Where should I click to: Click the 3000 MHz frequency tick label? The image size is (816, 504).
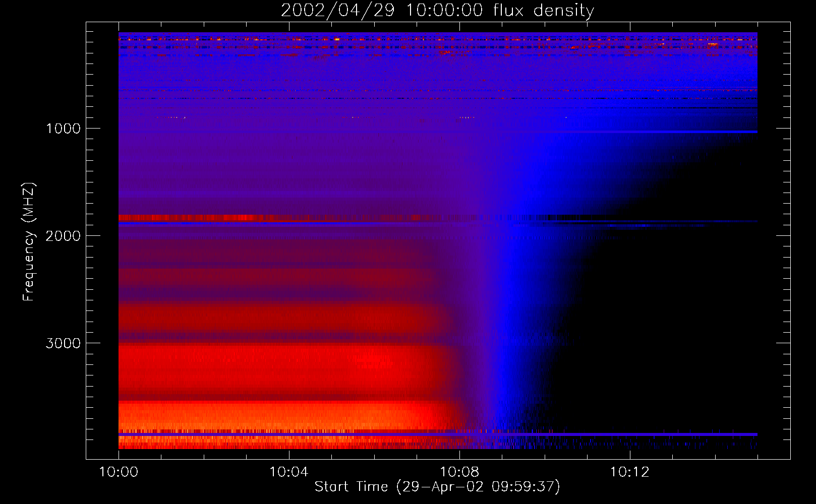pos(63,343)
